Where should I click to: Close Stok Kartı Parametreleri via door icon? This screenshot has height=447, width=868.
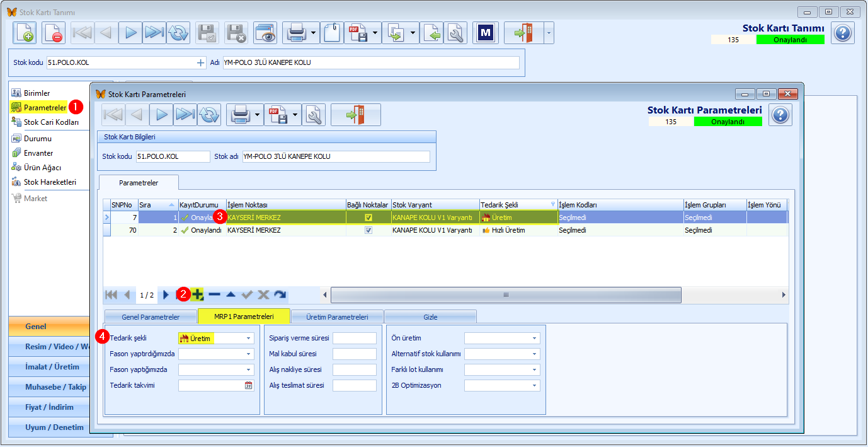(x=356, y=115)
